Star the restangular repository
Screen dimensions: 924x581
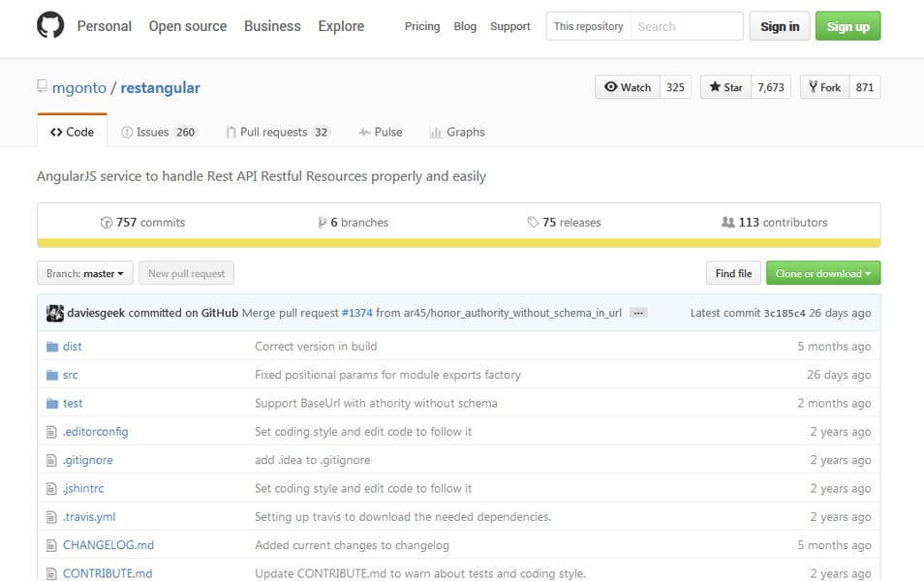click(725, 87)
